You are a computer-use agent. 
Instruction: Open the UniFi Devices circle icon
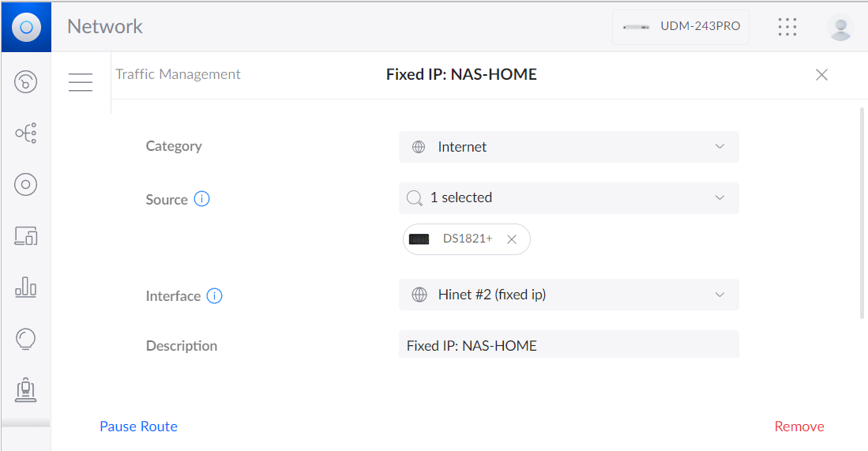(26, 185)
